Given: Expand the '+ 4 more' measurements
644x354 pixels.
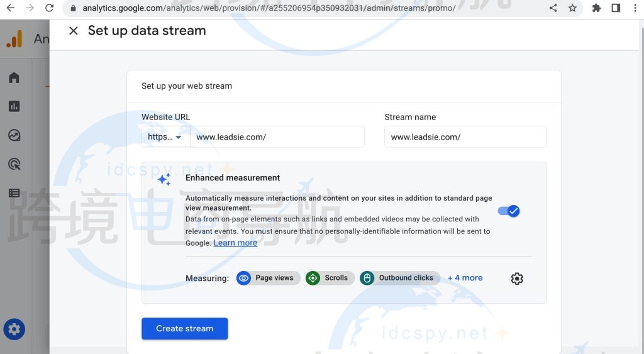Looking at the screenshot, I should (x=465, y=278).
